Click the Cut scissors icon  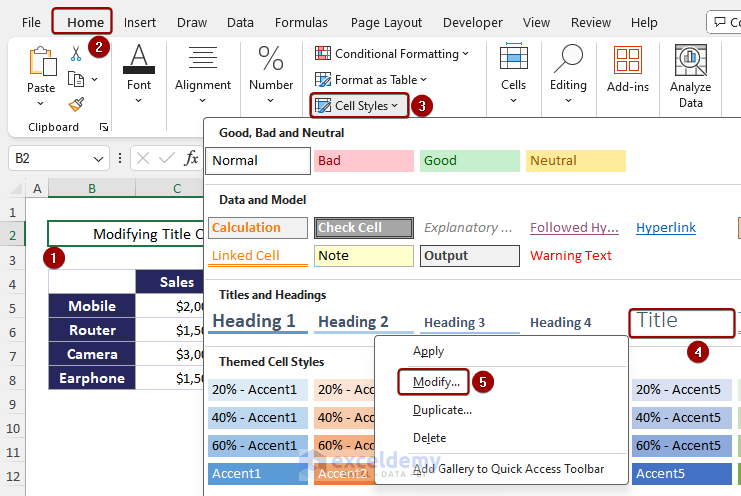[76, 53]
